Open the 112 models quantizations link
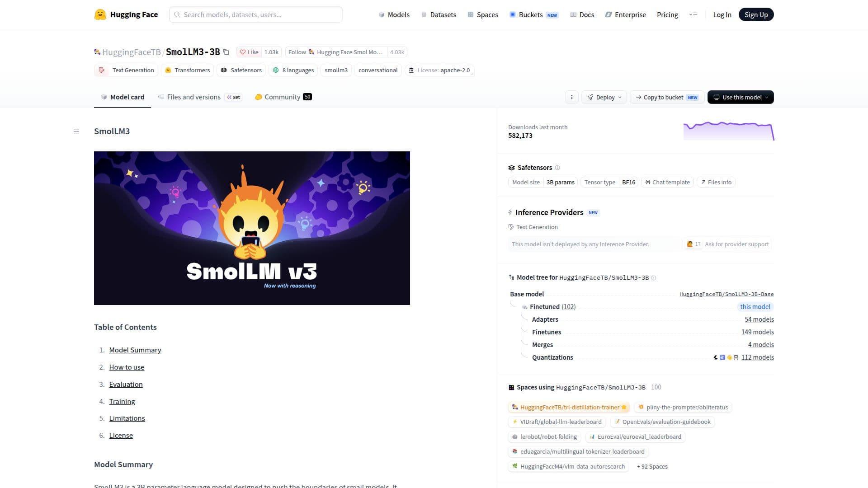The image size is (868, 488). click(757, 357)
